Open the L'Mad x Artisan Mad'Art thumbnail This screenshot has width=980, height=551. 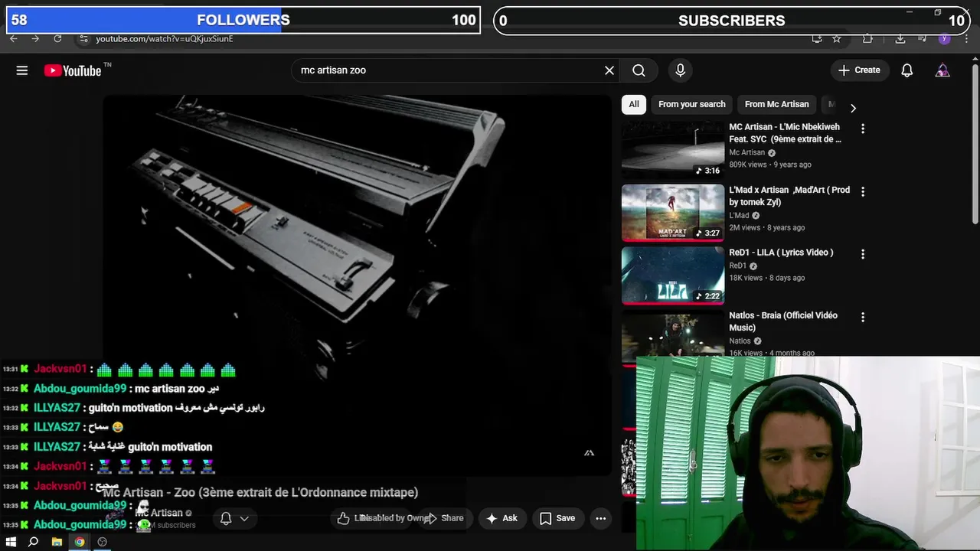pyautogui.click(x=673, y=213)
